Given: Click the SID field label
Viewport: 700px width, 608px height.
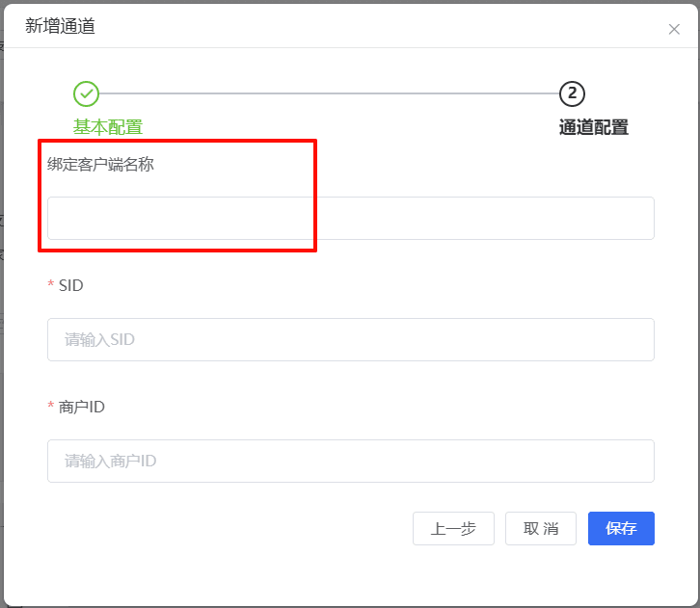Looking at the screenshot, I should pyautogui.click(x=71, y=285).
